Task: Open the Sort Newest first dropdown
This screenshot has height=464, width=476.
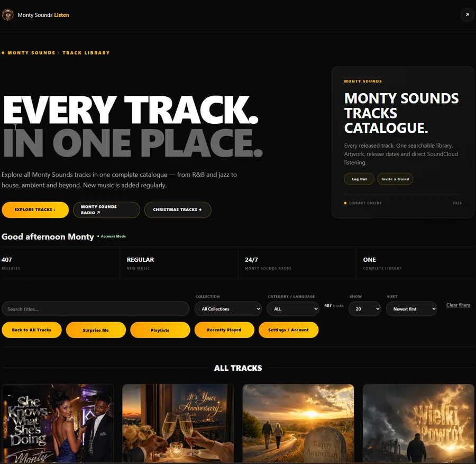Action: coord(411,309)
